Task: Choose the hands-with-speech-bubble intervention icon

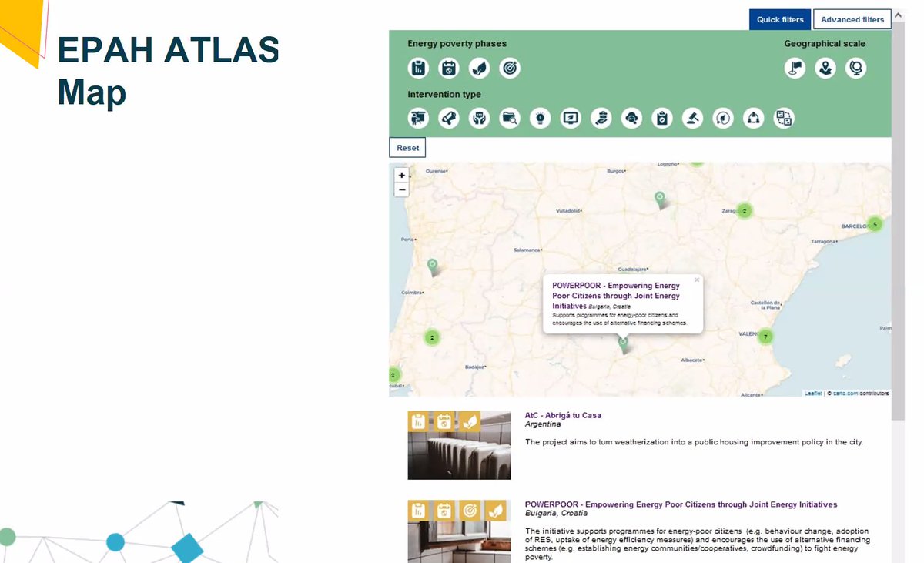Action: pyautogui.click(x=479, y=118)
